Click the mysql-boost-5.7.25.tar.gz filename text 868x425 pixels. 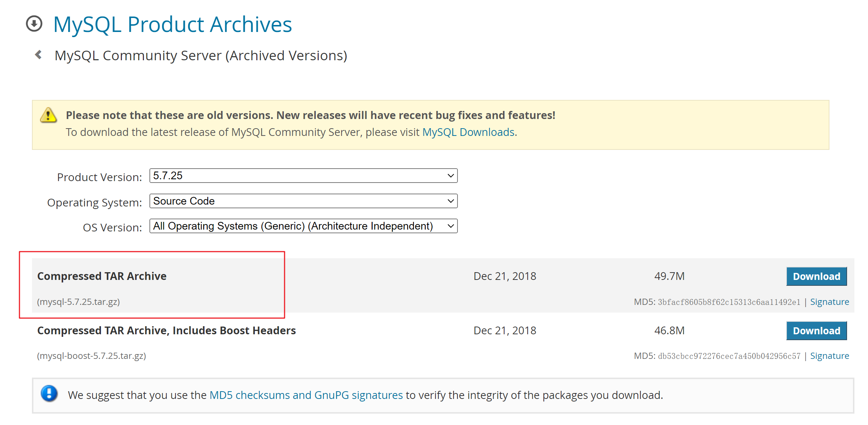pyautogui.click(x=91, y=356)
